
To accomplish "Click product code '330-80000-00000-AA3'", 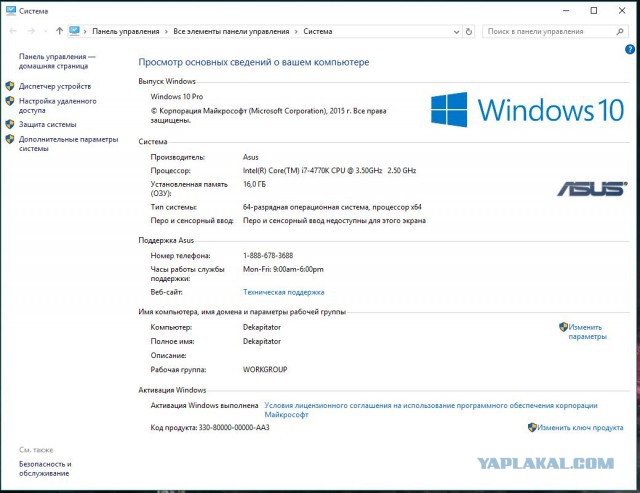I will pyautogui.click(x=234, y=428).
